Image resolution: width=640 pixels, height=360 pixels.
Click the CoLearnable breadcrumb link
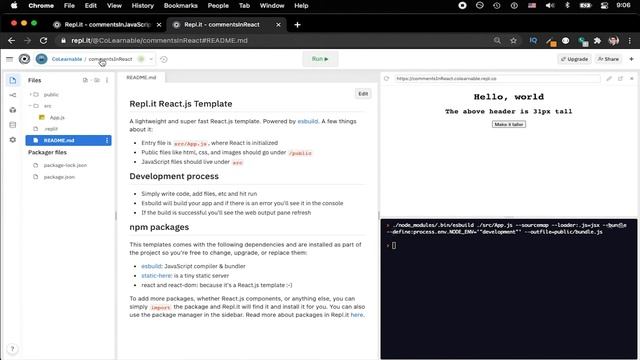click(x=67, y=59)
